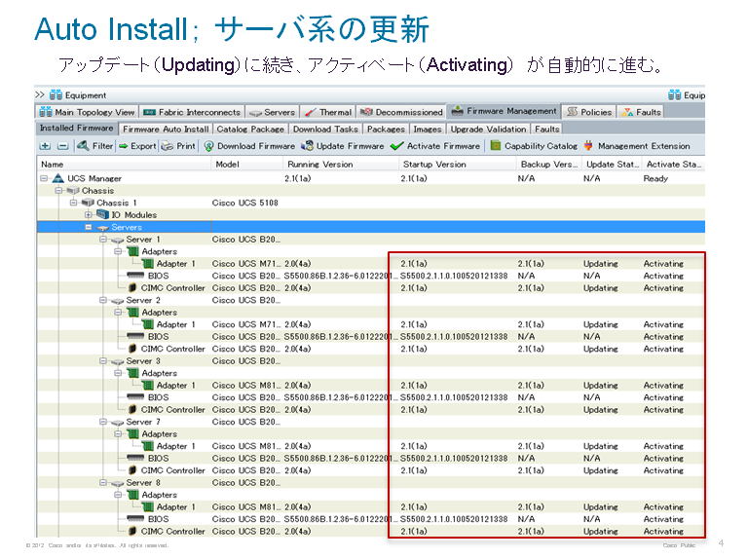
Task: Collapse the UCS Manager tree node
Action: pos(45,179)
